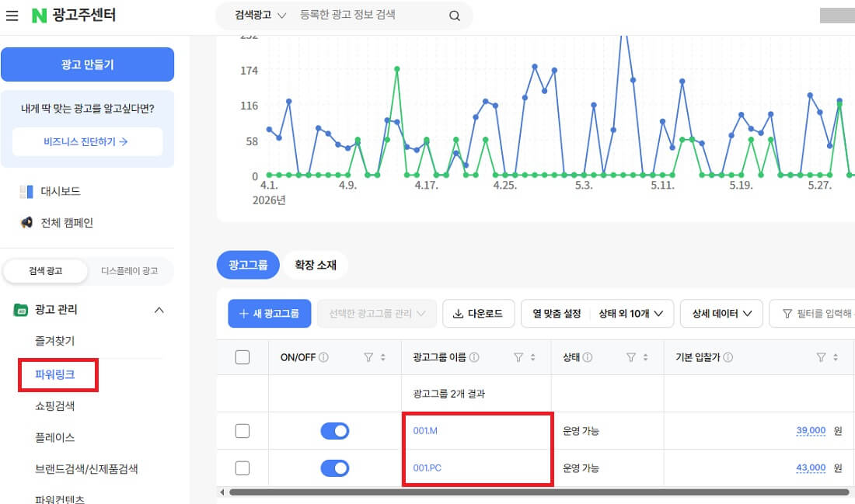The height and width of the screenshot is (504, 855).
Task: Select 브랜드검색/신제품검색 in the sidebar
Action: click(x=86, y=469)
